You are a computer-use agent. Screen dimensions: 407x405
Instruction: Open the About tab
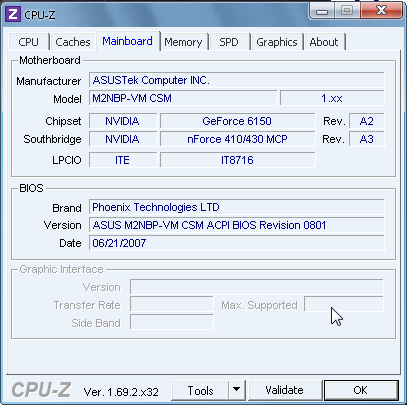point(324,42)
